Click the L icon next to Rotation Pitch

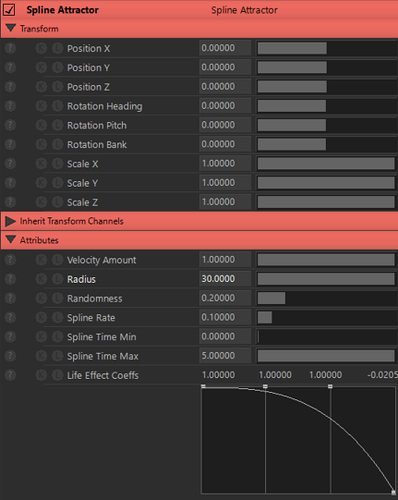tap(57, 125)
